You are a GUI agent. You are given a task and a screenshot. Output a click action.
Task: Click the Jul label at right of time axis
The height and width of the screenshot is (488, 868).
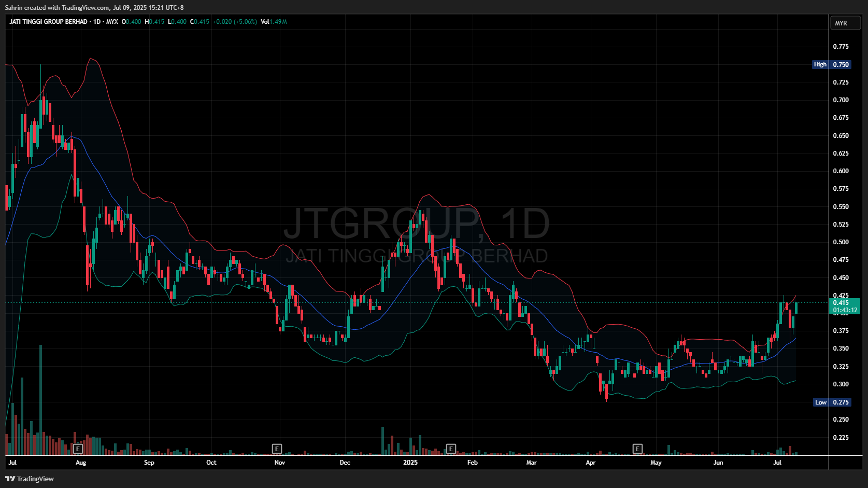[777, 463]
